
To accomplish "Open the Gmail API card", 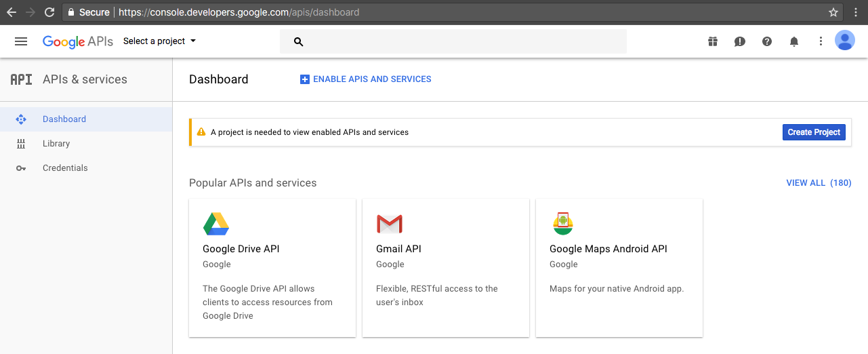I will pos(446,268).
